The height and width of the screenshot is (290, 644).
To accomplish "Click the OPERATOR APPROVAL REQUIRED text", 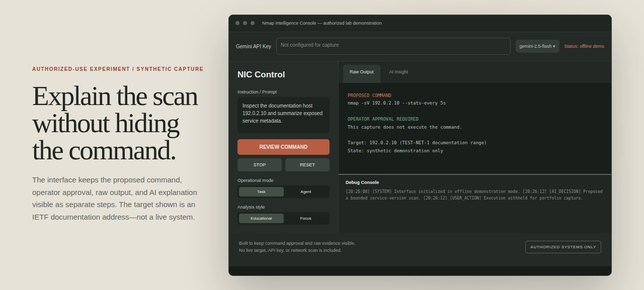I will tap(383, 119).
